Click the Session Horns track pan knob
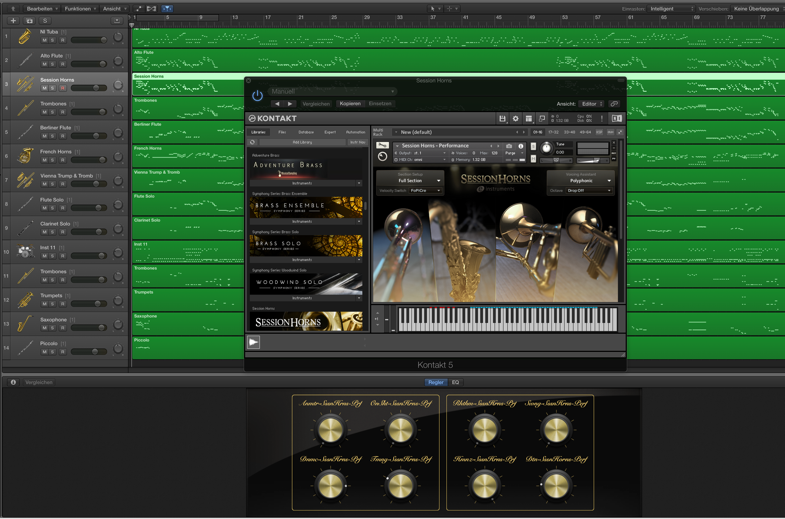Viewport: 785px width, 519px height. (x=118, y=85)
